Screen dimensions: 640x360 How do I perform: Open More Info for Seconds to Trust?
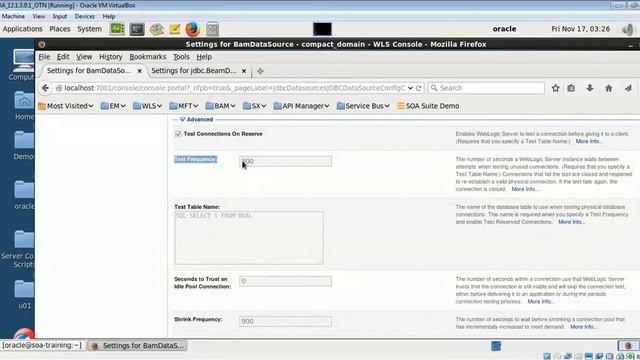pos(541,302)
